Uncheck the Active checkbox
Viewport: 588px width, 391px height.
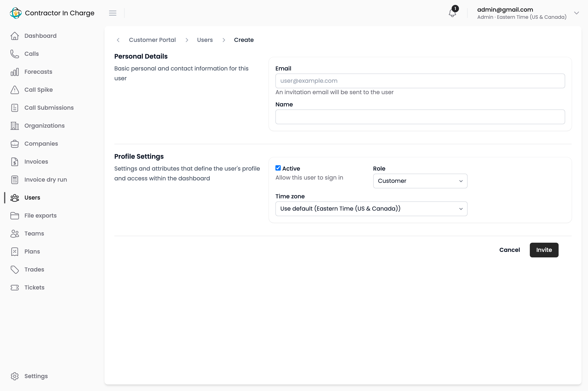point(278,168)
